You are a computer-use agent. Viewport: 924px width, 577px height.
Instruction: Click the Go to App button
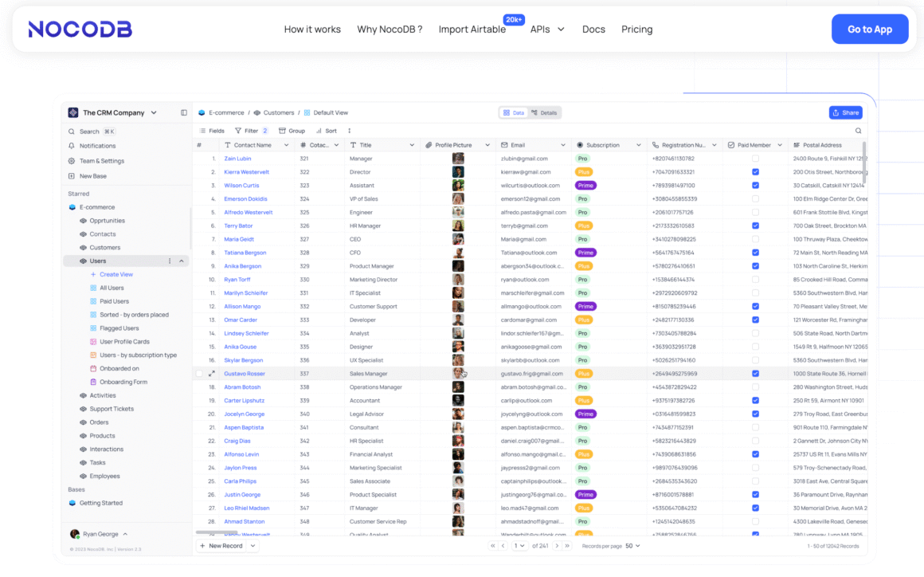point(869,29)
